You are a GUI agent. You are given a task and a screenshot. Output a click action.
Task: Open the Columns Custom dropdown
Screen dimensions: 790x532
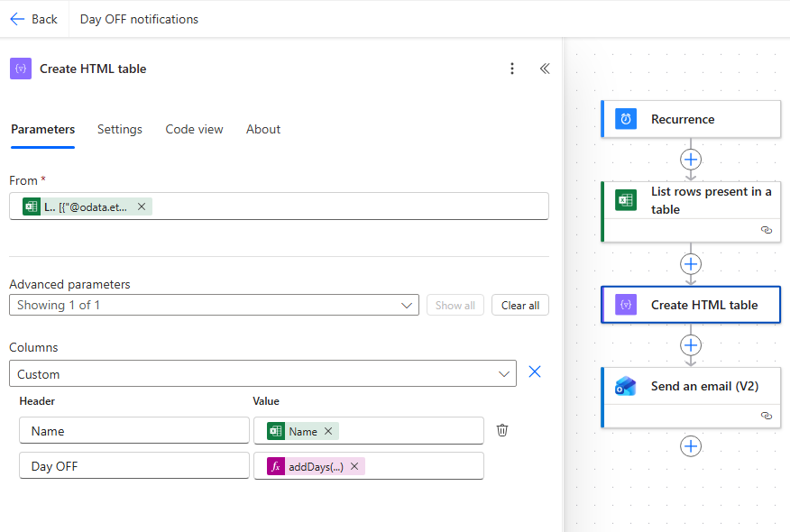pyautogui.click(x=262, y=374)
